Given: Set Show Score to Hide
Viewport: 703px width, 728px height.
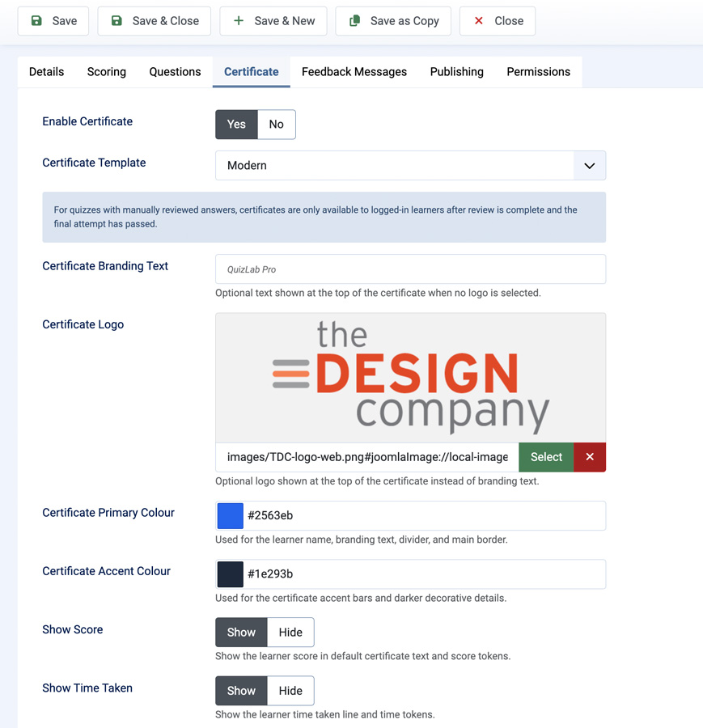Looking at the screenshot, I should coord(290,633).
